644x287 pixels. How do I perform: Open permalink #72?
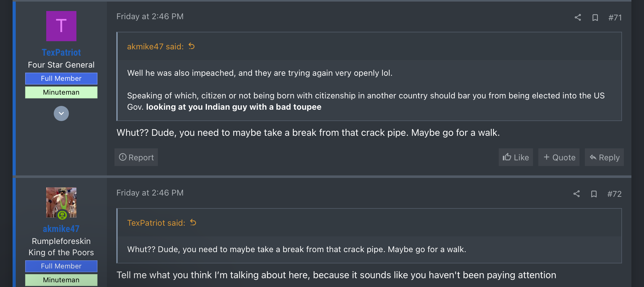point(614,194)
